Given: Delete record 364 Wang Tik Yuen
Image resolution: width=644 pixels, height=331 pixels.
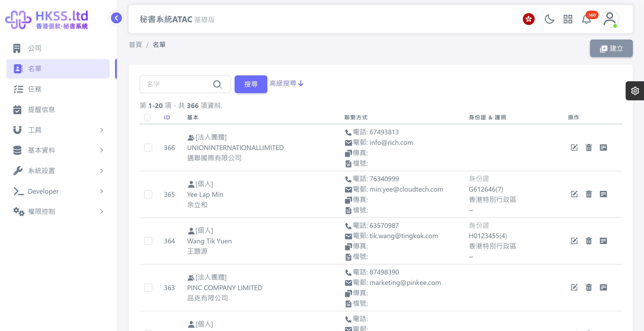Looking at the screenshot, I should click(588, 241).
